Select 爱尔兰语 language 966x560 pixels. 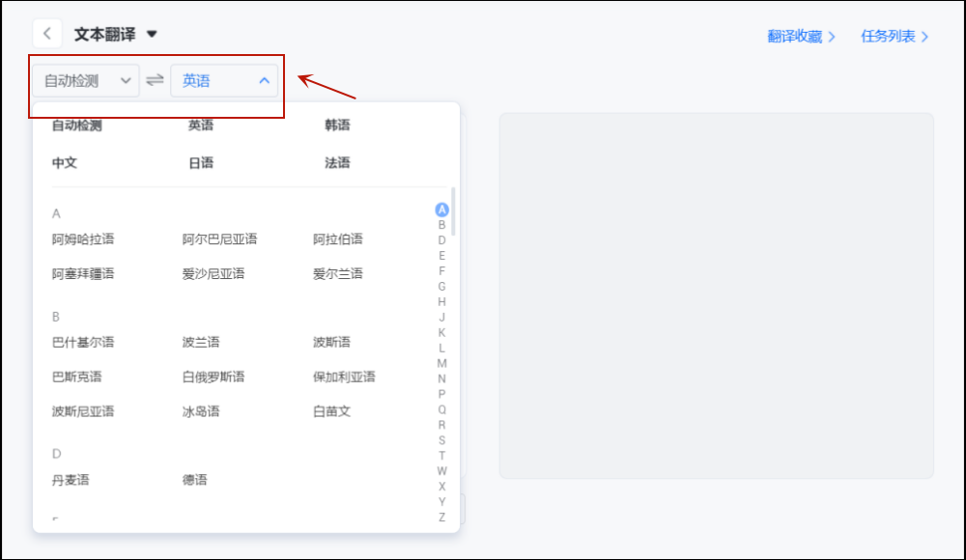coord(337,273)
